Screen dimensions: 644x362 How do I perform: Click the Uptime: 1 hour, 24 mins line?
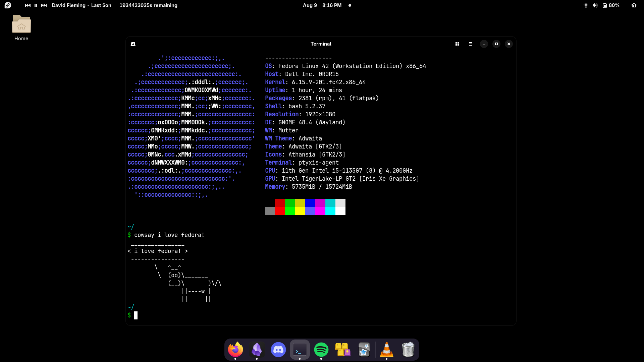click(304, 90)
